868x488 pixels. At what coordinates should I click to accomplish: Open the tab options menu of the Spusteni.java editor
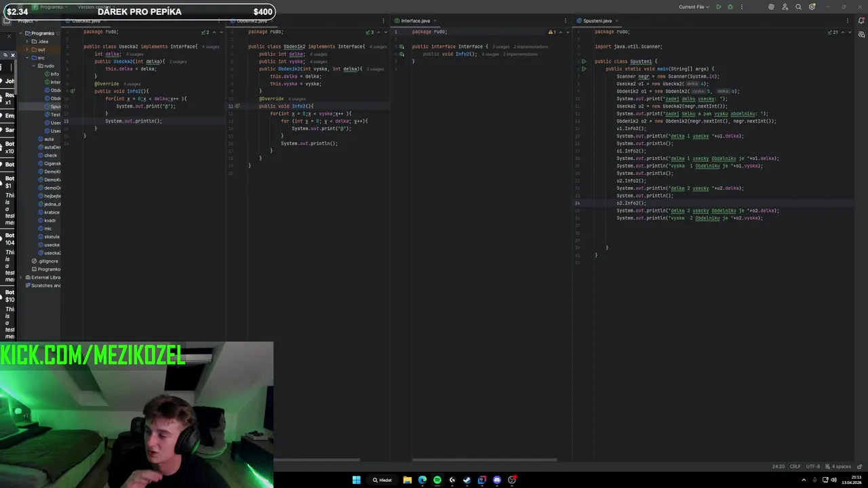[x=848, y=21]
